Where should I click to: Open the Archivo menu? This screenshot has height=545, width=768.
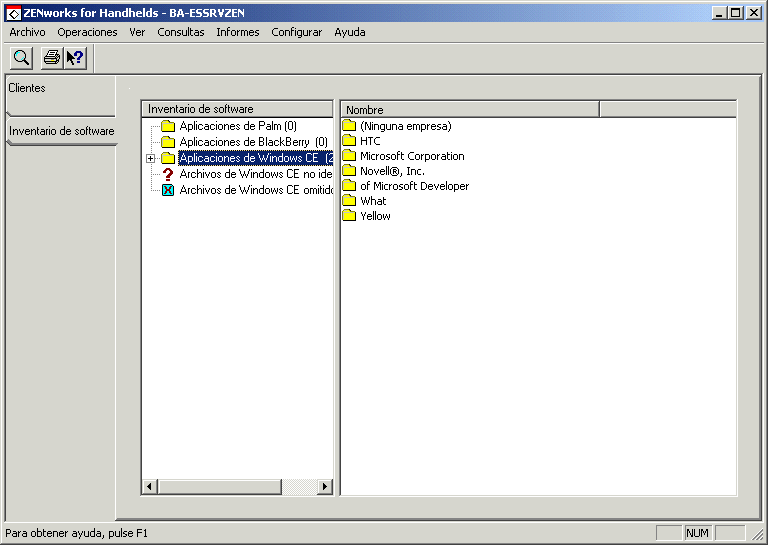coord(27,32)
